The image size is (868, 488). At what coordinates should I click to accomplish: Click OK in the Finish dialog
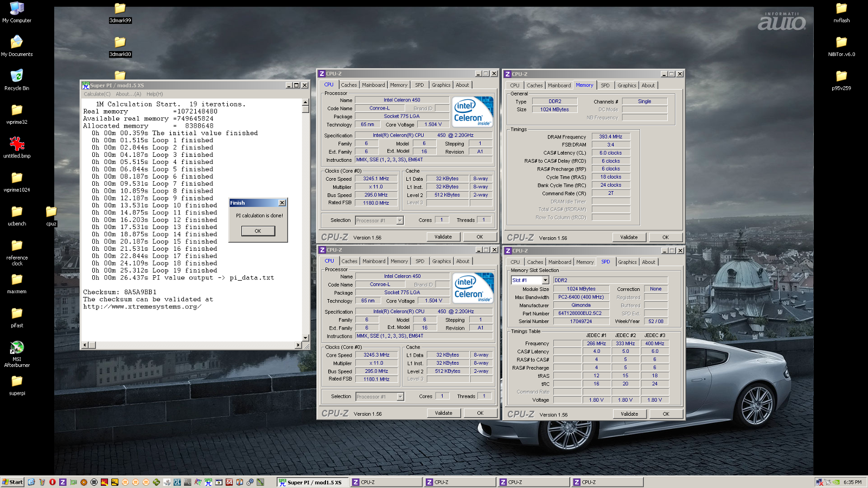(x=258, y=231)
